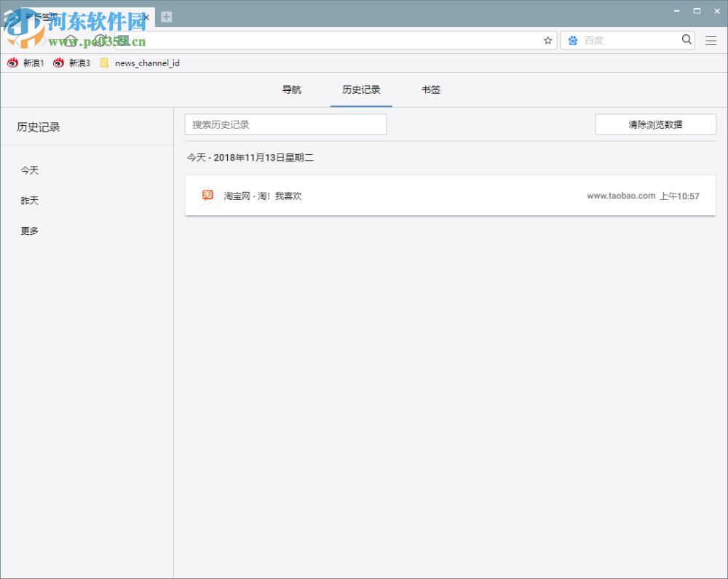Click the Home icon in the toolbar
The height and width of the screenshot is (579, 728).
(71, 41)
